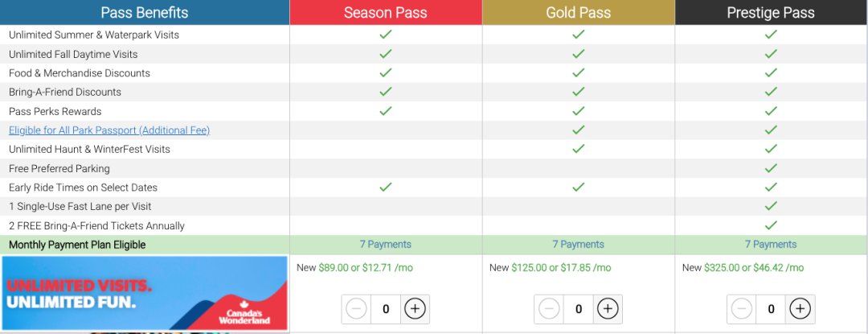Decrease Season Pass quantity with minus button
Viewport: 868px width, 334px height.
[x=356, y=309]
